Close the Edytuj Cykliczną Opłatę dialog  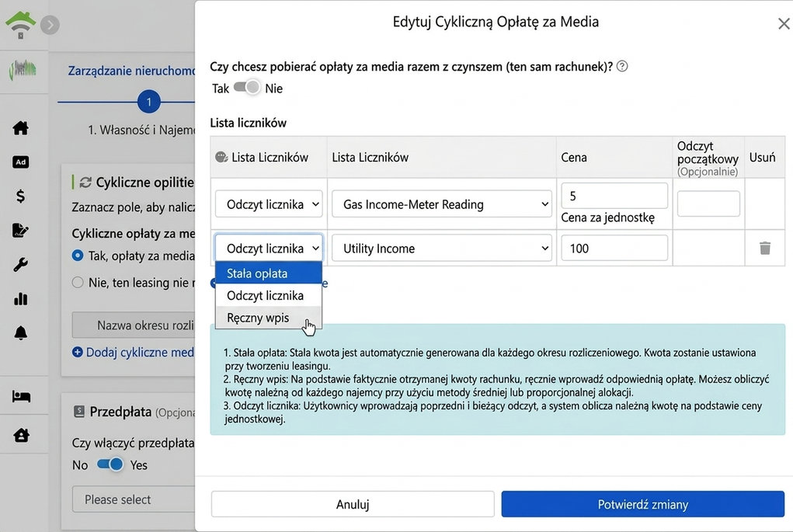784,23
